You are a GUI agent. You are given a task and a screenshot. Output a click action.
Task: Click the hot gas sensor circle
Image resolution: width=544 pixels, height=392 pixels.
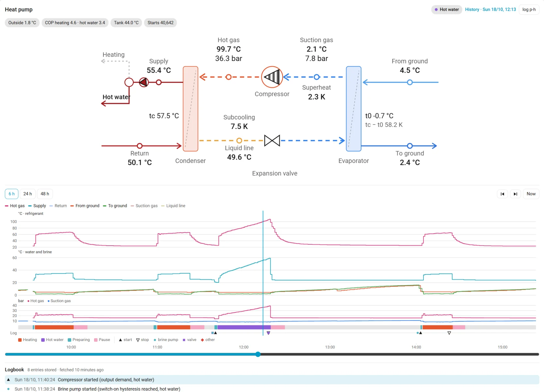[229, 77]
